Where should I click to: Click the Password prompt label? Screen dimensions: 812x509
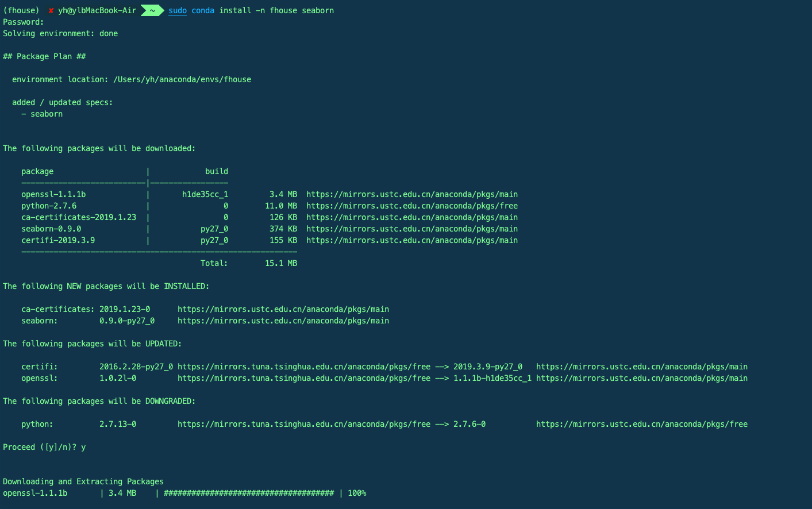click(22, 22)
